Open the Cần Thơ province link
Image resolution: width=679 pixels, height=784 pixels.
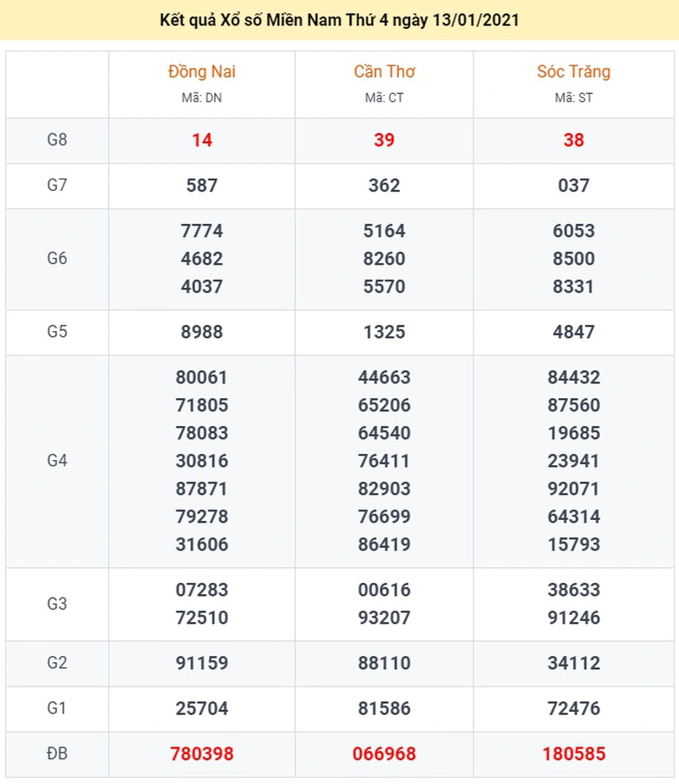click(x=384, y=71)
